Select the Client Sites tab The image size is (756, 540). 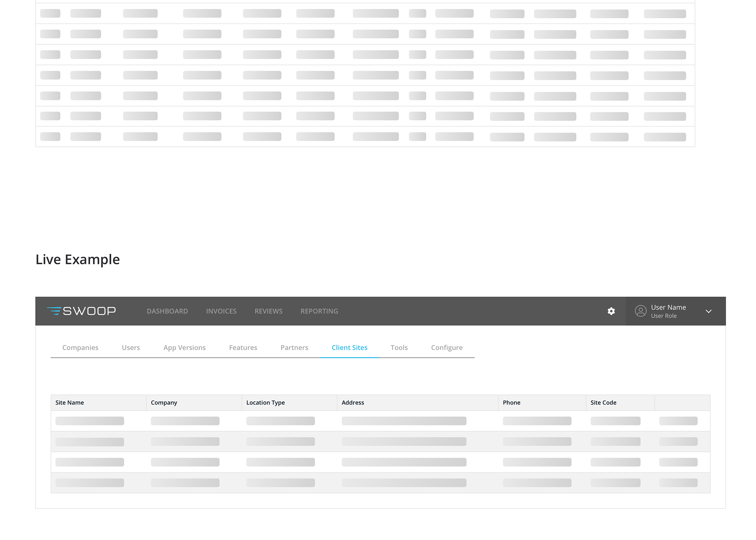350,347
